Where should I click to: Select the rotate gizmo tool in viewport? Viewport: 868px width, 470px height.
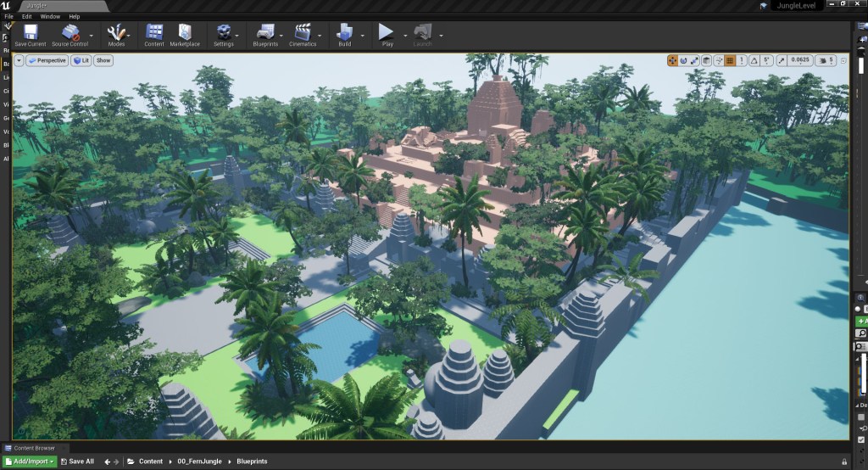click(684, 60)
